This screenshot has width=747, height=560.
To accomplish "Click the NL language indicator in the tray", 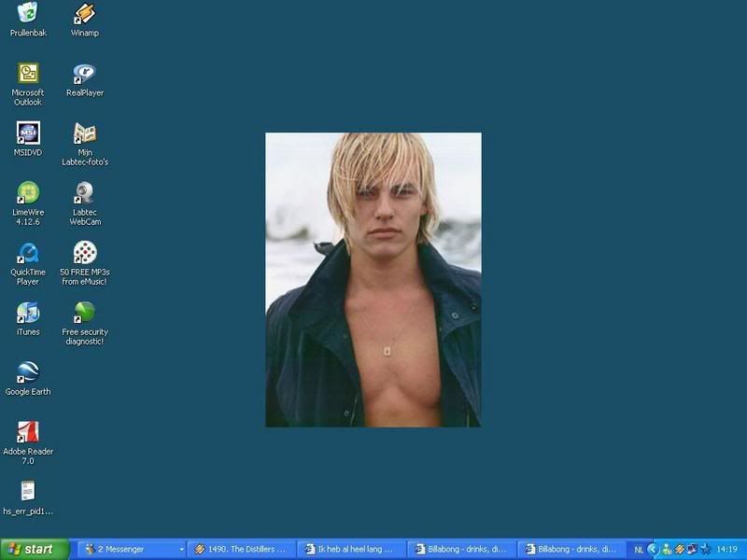I will coord(639,550).
